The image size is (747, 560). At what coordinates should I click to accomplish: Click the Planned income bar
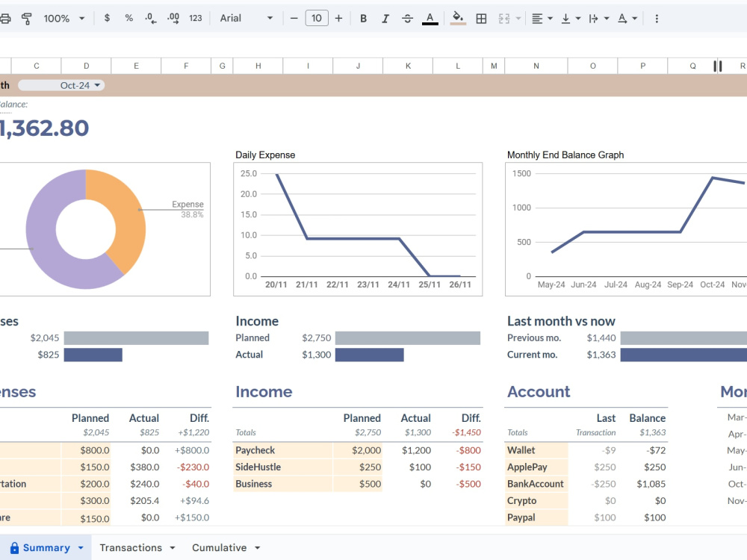[x=408, y=338]
